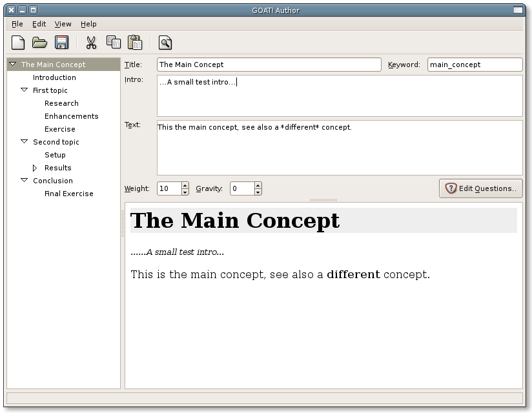Decrease the Gravity value with down arrow
The width and height of the screenshot is (532, 413).
point(258,192)
